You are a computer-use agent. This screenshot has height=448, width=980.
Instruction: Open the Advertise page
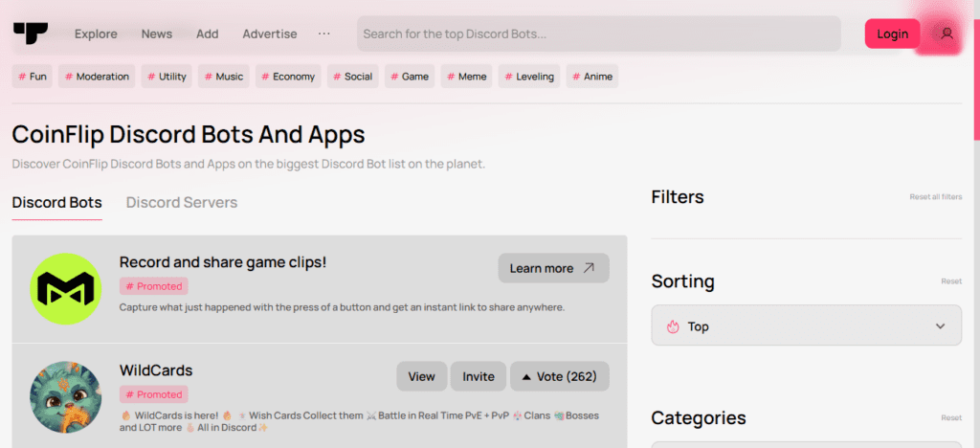pyautogui.click(x=270, y=34)
